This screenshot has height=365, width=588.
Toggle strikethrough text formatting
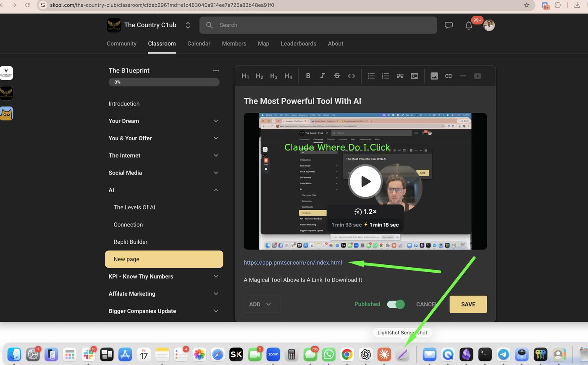point(337,76)
